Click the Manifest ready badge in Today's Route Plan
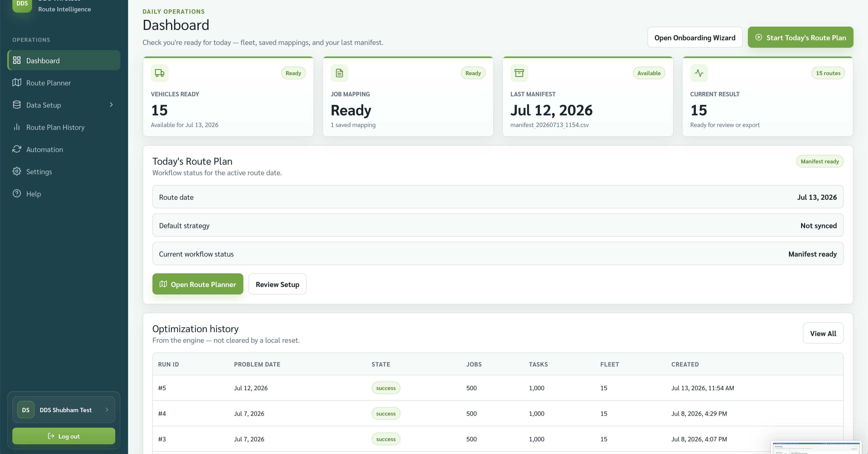 820,161
